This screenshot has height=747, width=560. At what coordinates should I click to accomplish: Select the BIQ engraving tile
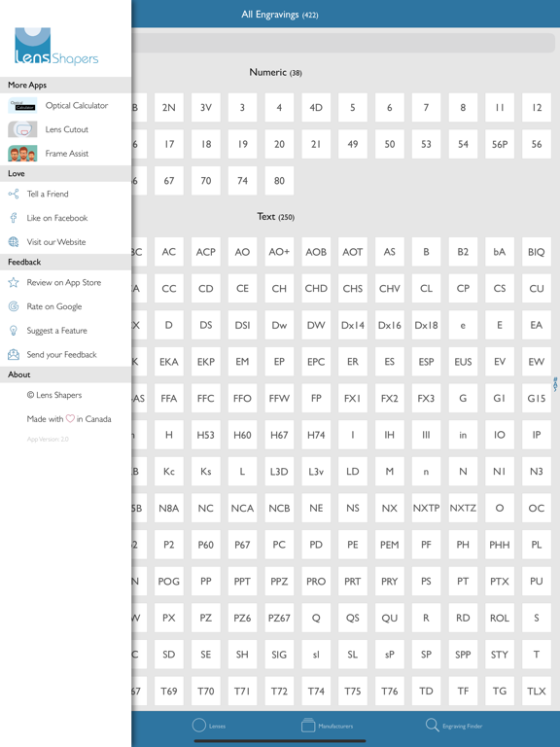click(x=537, y=252)
